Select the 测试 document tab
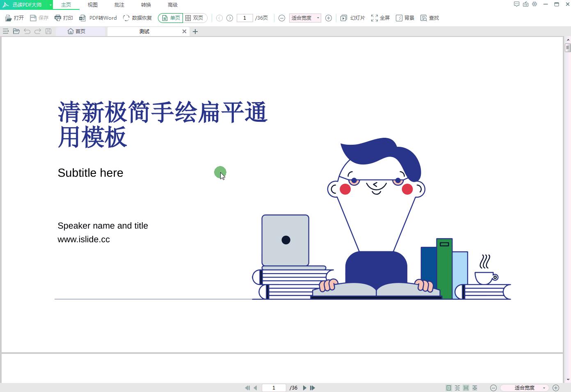The width and height of the screenshot is (571, 392). tap(144, 31)
